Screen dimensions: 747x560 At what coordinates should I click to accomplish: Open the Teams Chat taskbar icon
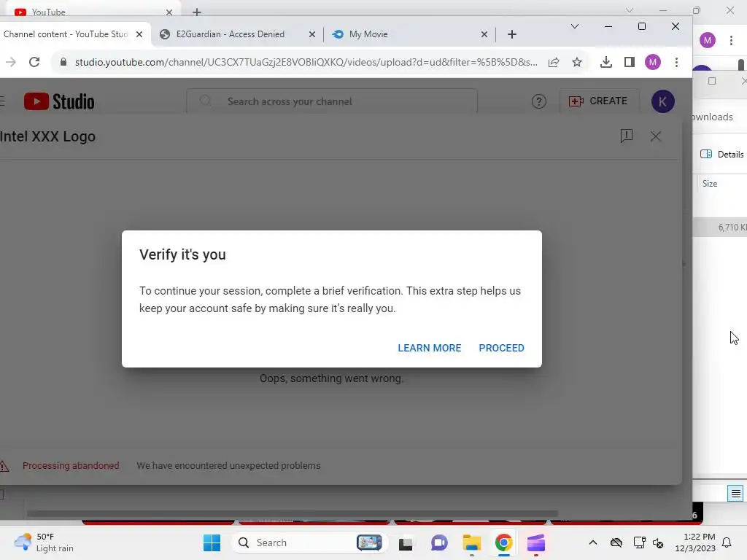[x=438, y=542]
